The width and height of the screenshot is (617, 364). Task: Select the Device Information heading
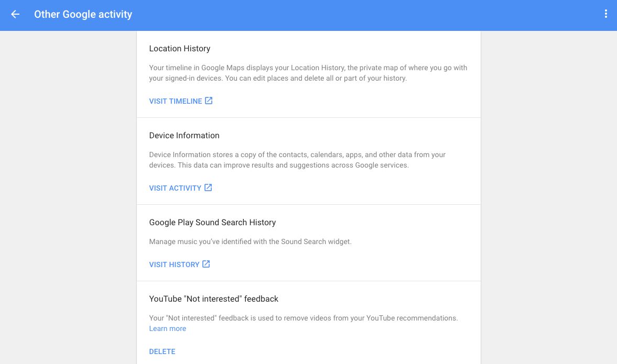tap(184, 136)
